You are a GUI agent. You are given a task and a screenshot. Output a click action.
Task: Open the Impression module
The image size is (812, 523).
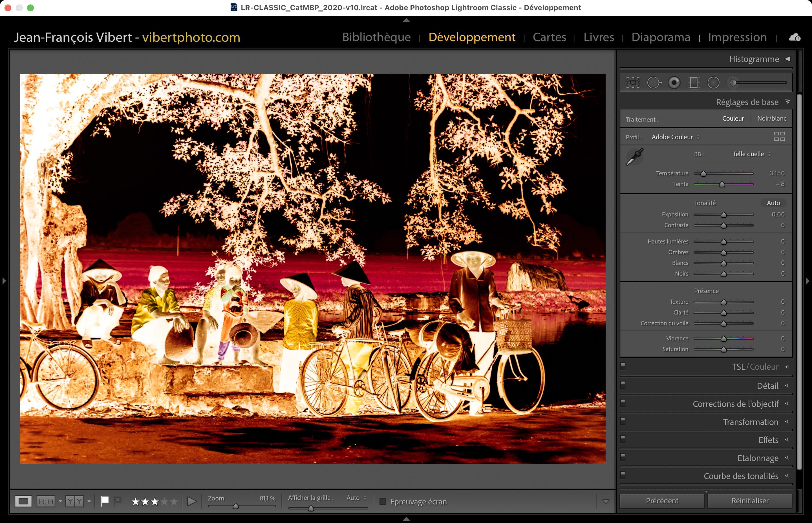pos(737,37)
